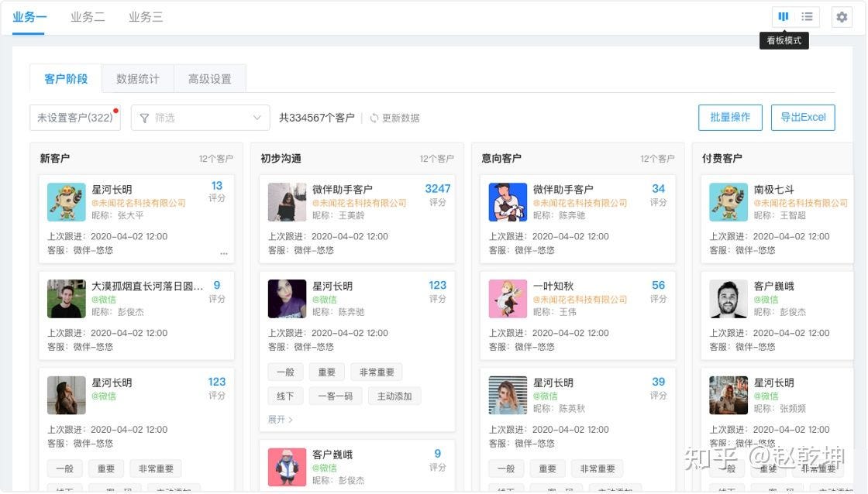Open the three-dots menu on 张大平's card
868x494 pixels.
[x=224, y=253]
